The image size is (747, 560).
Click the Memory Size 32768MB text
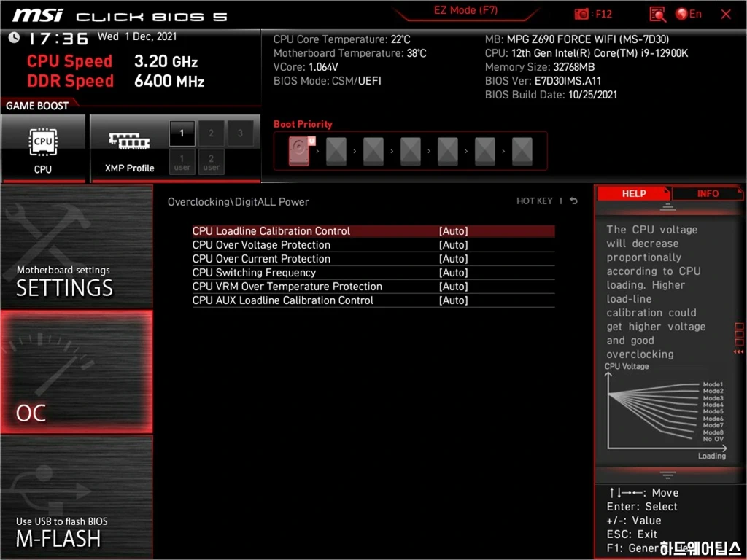pos(540,67)
